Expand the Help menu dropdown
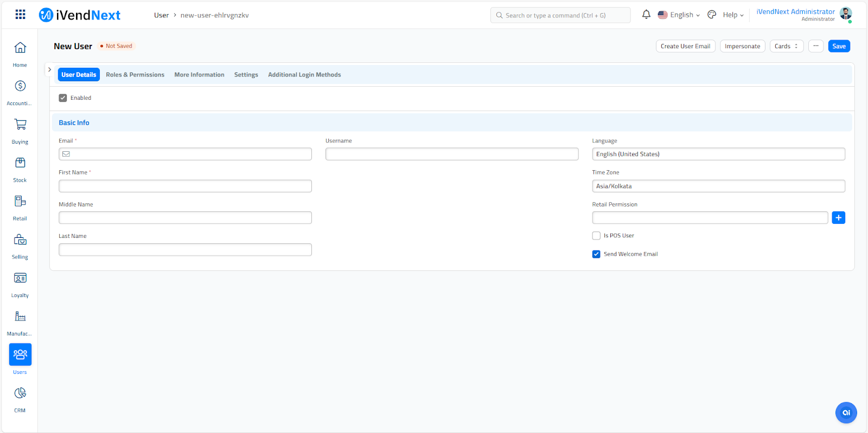868x433 pixels. pyautogui.click(x=733, y=15)
